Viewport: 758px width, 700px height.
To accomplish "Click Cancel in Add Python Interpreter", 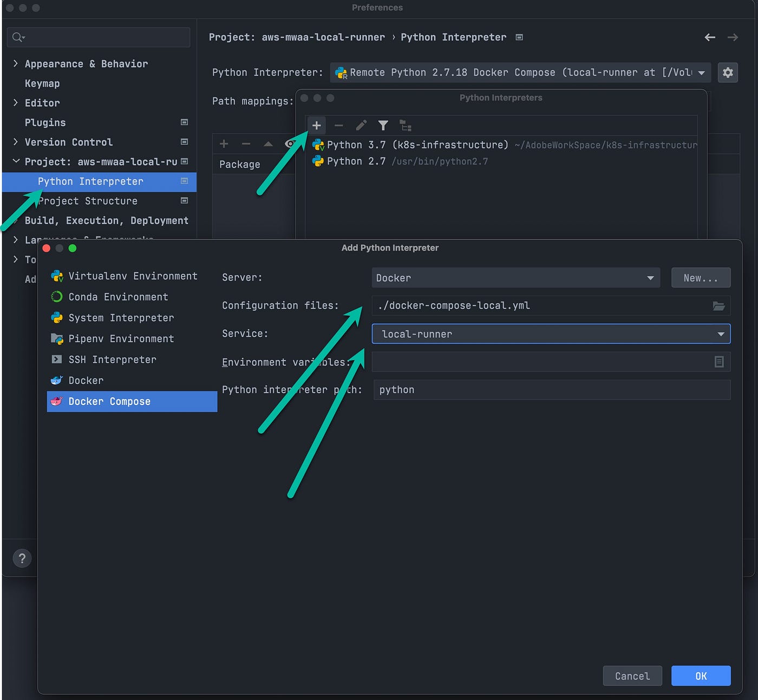I will pyautogui.click(x=632, y=676).
